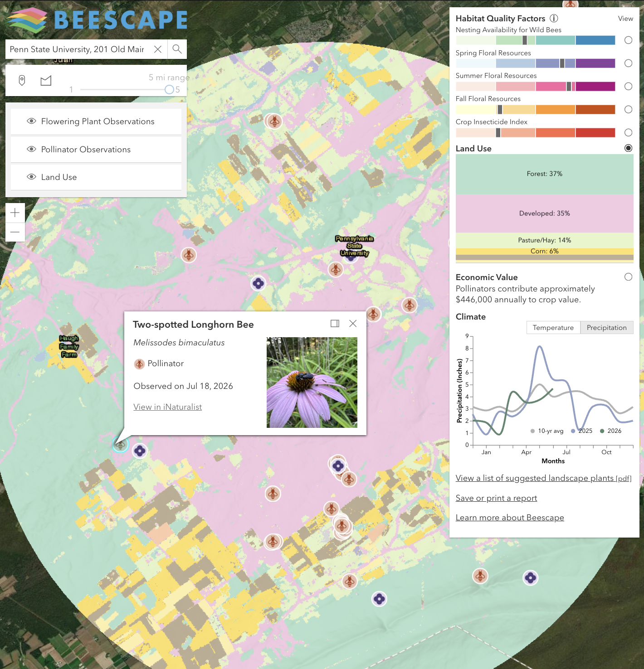Click the Corn 6% land use bar

(545, 251)
